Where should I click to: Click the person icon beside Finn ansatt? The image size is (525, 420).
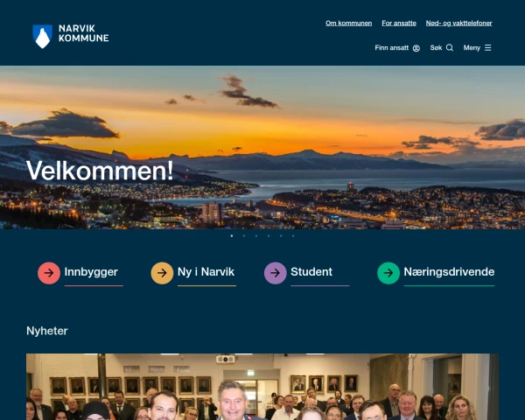(x=416, y=48)
